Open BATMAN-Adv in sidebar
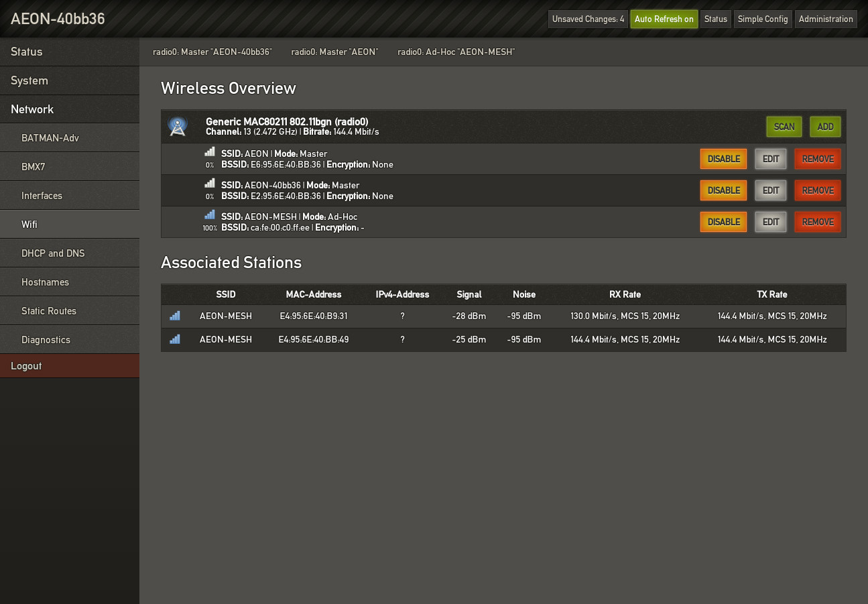This screenshot has height=604, width=868. pyautogui.click(x=50, y=138)
